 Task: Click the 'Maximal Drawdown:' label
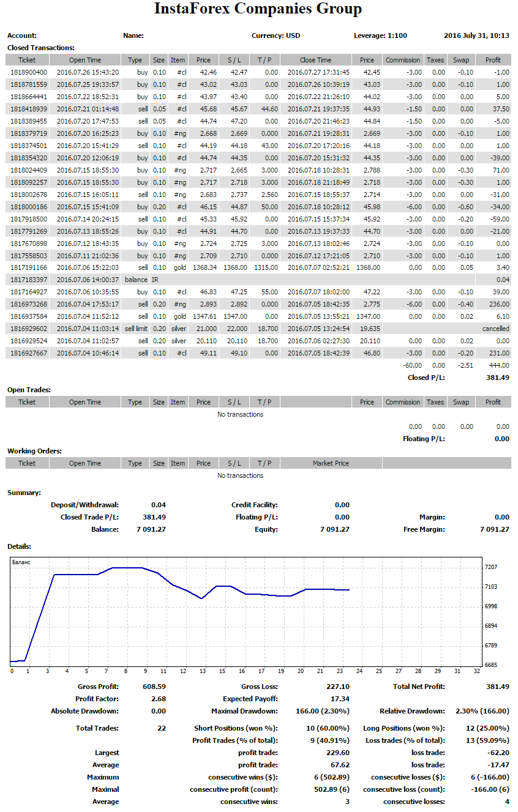click(245, 711)
